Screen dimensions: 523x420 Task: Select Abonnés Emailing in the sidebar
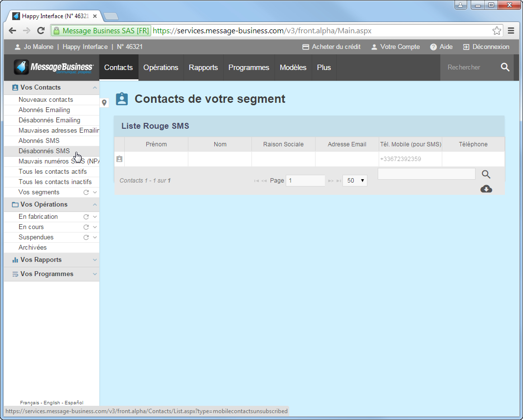point(44,110)
